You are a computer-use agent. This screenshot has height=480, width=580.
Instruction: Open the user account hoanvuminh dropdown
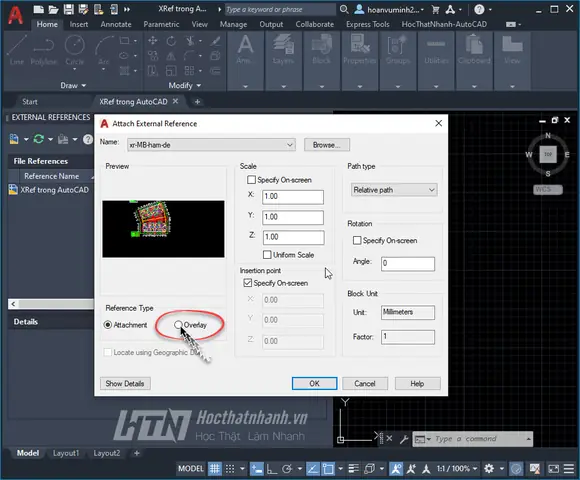[x=390, y=9]
